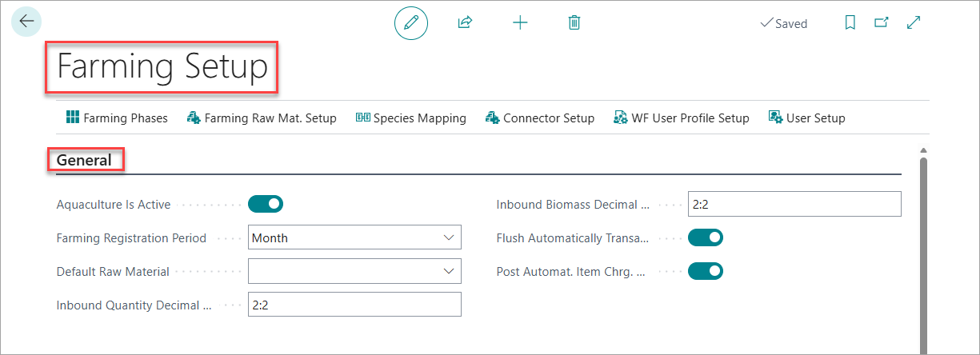Screen dimensions: 980x355
Task: Collapse the General section heading
Action: (x=84, y=160)
